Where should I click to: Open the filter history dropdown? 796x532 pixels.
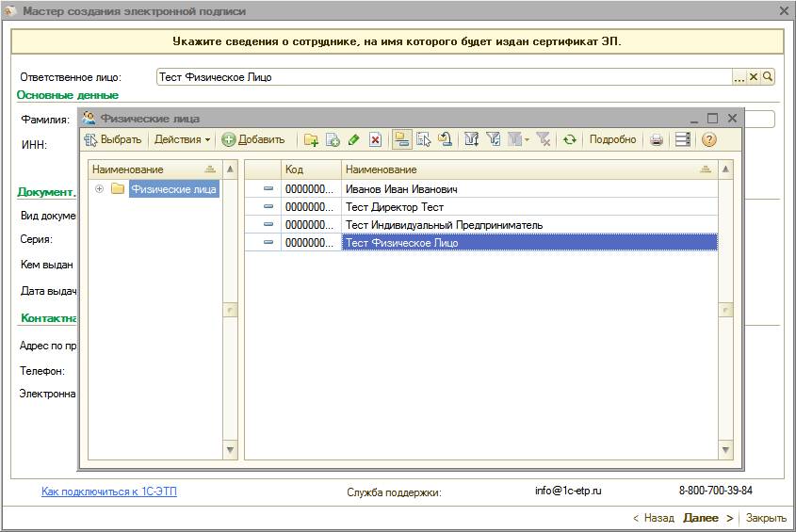point(518,139)
